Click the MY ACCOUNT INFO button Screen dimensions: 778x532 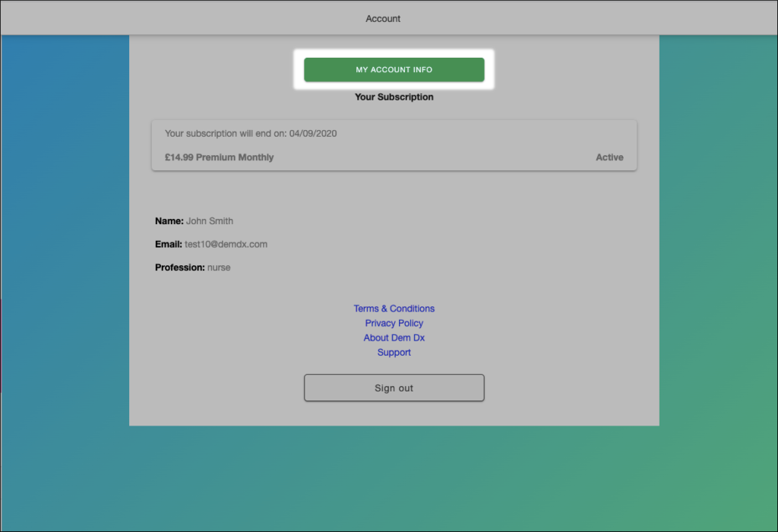click(394, 70)
